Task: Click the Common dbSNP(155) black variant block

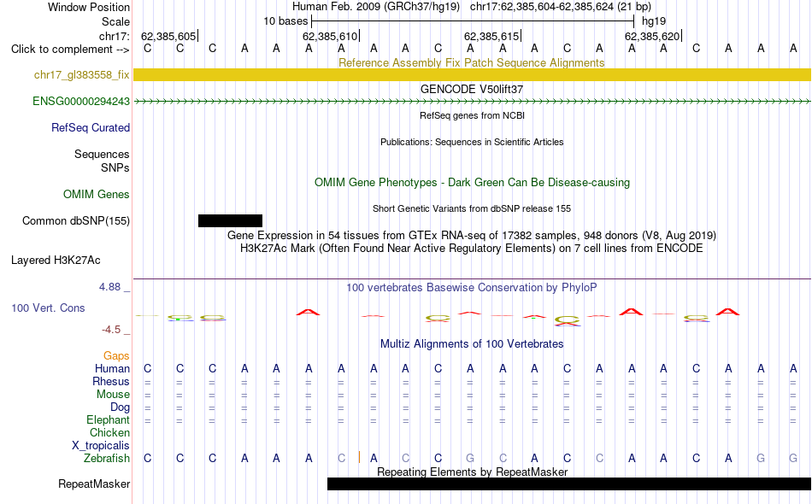Action: tap(230, 221)
